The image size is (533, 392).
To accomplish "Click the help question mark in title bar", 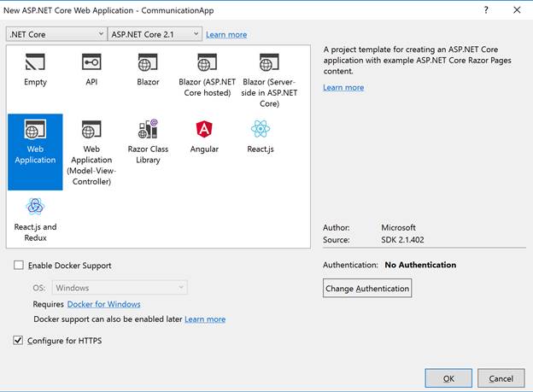I will (486, 10).
